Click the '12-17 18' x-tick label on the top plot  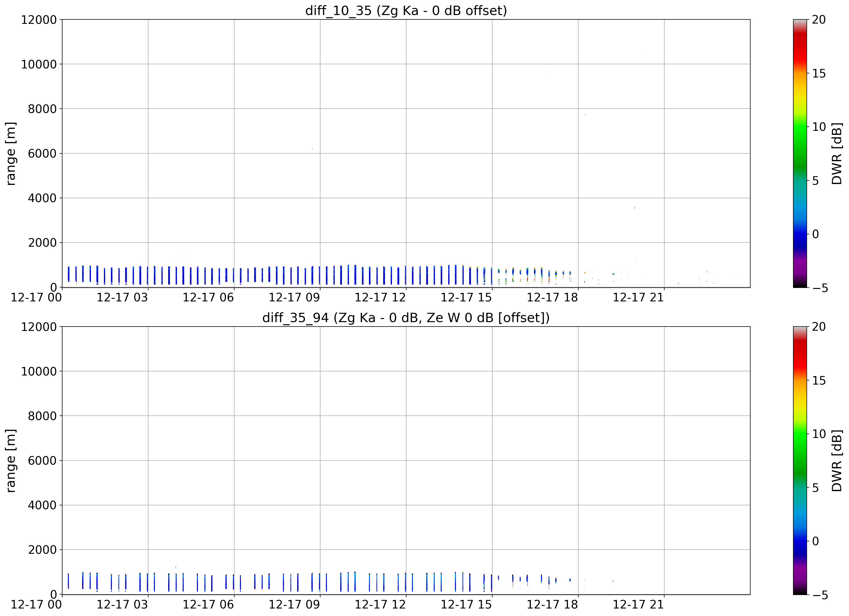point(553,298)
